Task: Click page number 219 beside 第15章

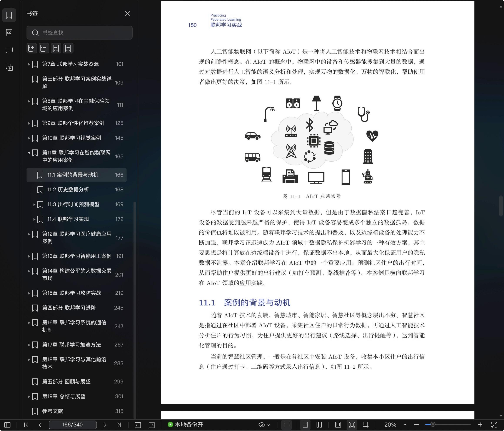Action: tap(119, 293)
